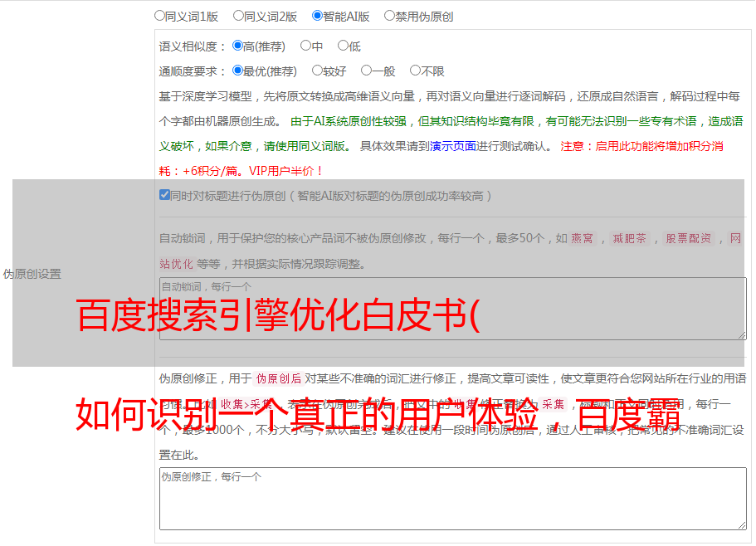The image size is (756, 546).
Task: Select the 同义词1版 radio option
Action: pyautogui.click(x=159, y=16)
